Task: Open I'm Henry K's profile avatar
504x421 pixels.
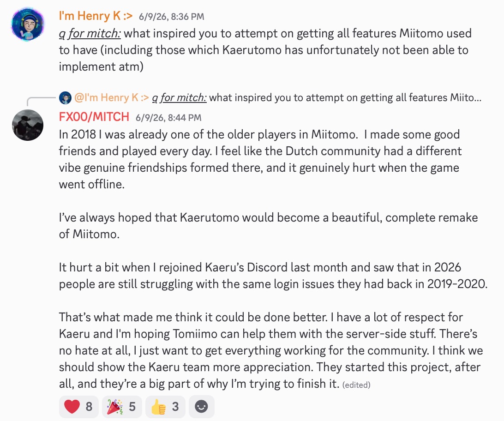Action: point(28,24)
